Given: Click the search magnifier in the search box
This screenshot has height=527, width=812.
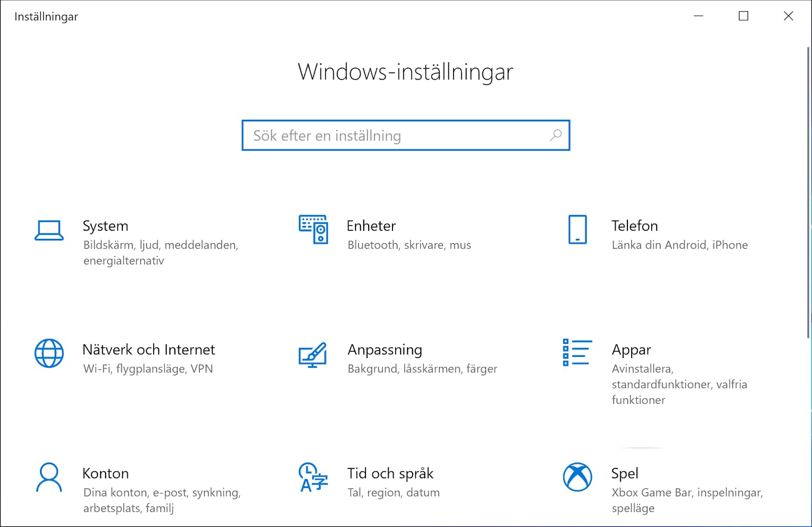Looking at the screenshot, I should (x=555, y=135).
